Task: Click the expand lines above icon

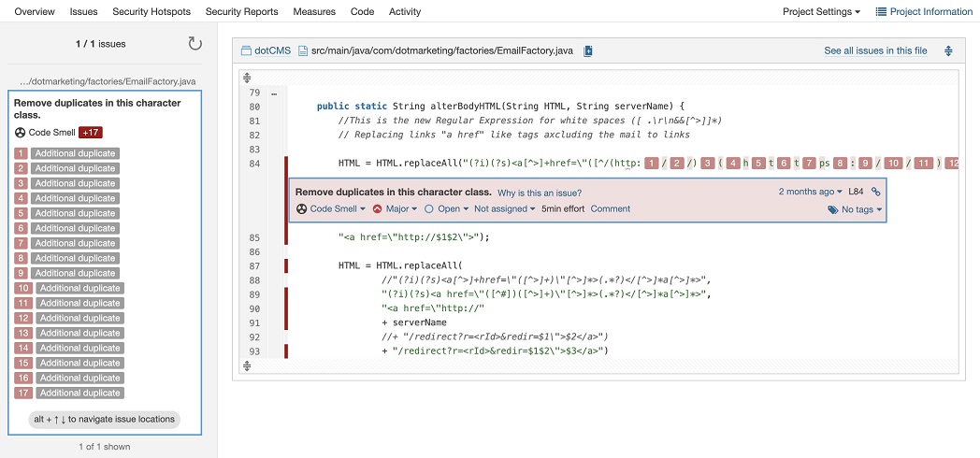Action: point(247,78)
